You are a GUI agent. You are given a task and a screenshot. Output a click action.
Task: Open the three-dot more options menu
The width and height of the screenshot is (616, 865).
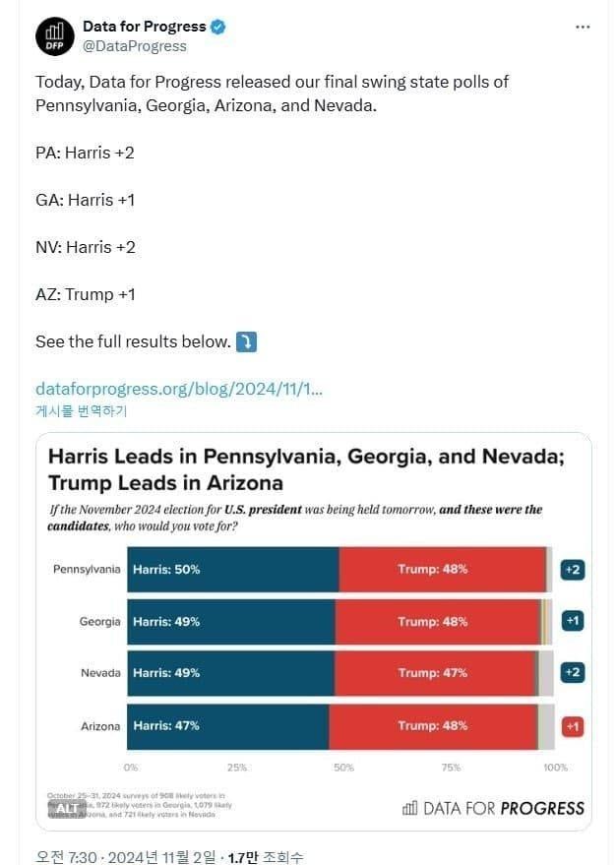tap(582, 28)
